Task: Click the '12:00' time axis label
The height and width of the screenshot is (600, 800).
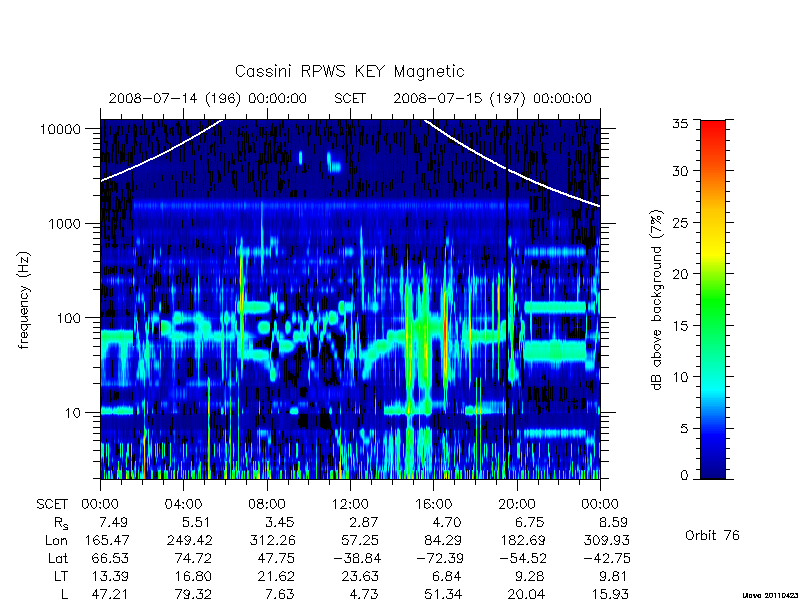Action: [x=350, y=505]
